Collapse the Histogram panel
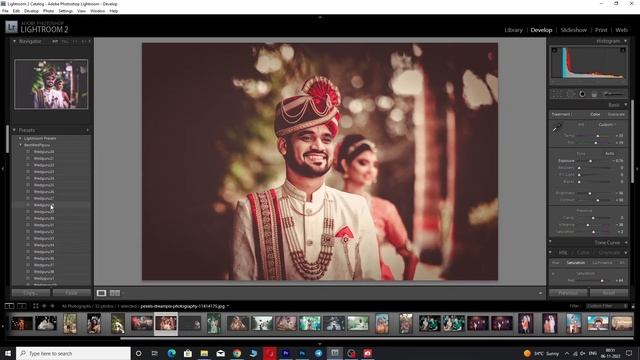The width and height of the screenshot is (640, 360). (x=625, y=41)
